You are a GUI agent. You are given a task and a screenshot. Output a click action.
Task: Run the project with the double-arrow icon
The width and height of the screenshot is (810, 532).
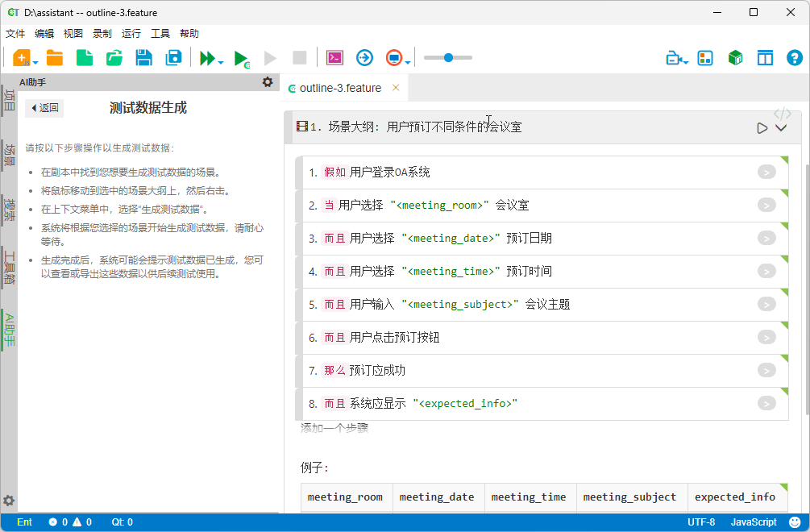(208, 58)
